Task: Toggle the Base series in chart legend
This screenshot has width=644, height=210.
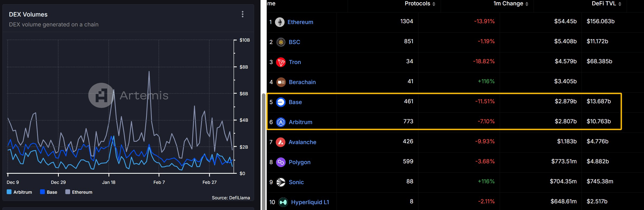Action: [49, 192]
